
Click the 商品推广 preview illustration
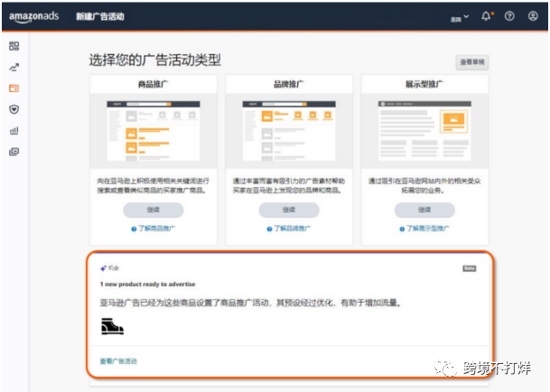click(154, 131)
